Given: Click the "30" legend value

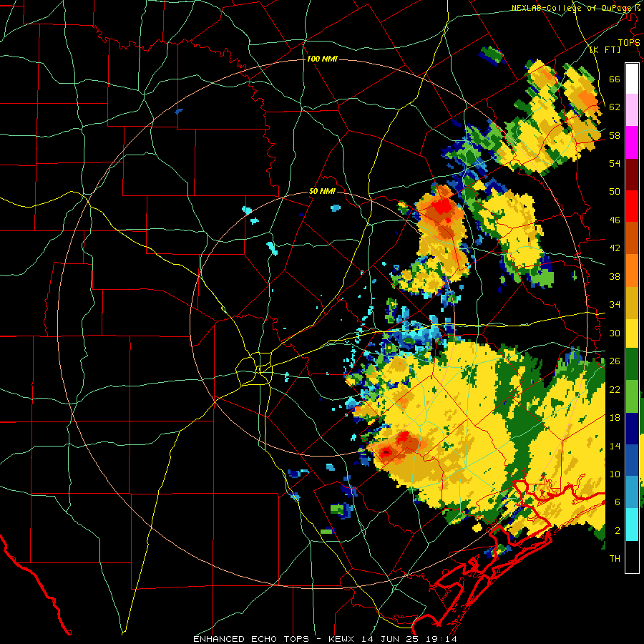Looking at the screenshot, I should pos(615,333).
